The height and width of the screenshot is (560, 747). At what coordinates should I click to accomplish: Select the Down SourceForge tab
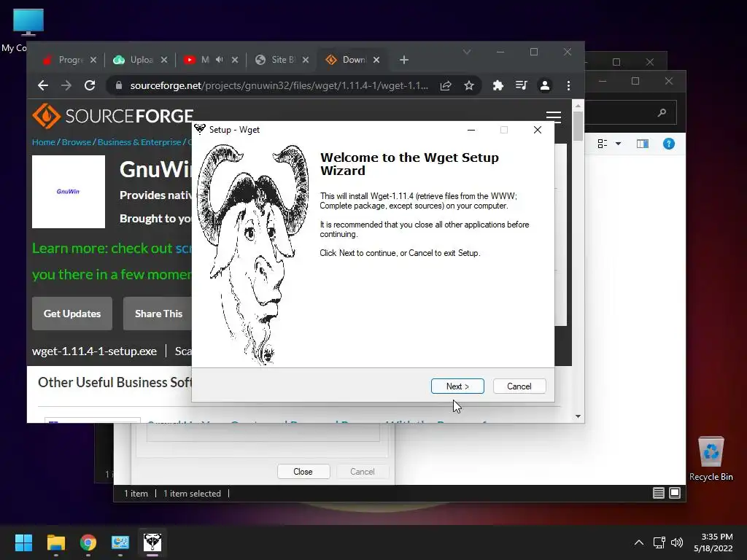[x=354, y=60]
